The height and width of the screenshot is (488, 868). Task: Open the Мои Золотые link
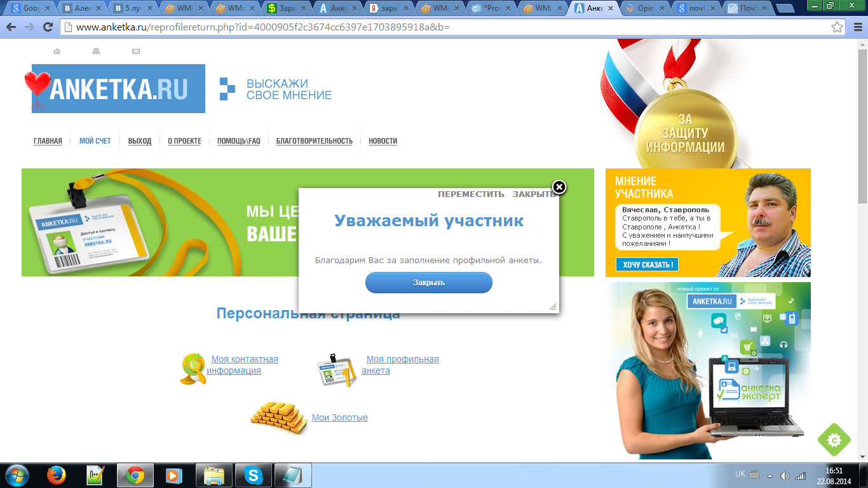coord(340,417)
